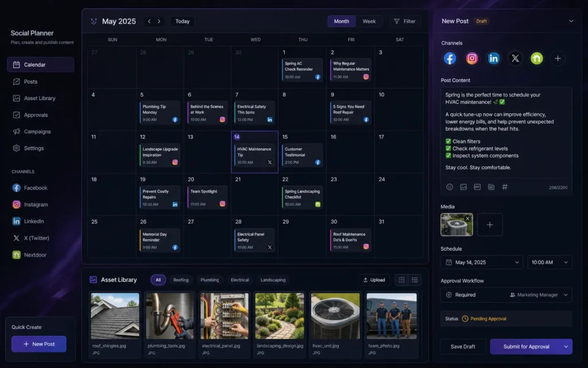Add new media with plus tile
Image resolution: width=588 pixels, height=368 pixels.
click(490, 225)
